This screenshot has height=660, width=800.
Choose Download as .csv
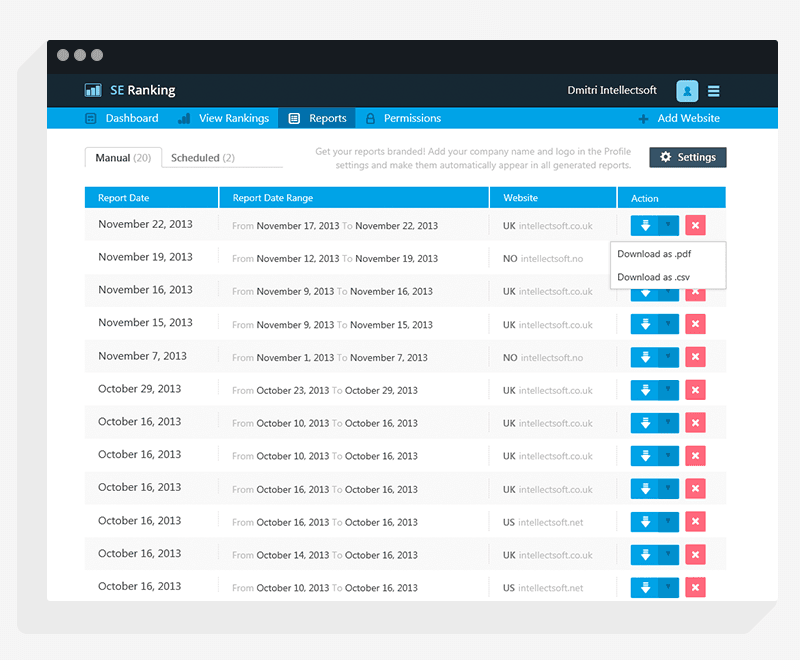653,277
